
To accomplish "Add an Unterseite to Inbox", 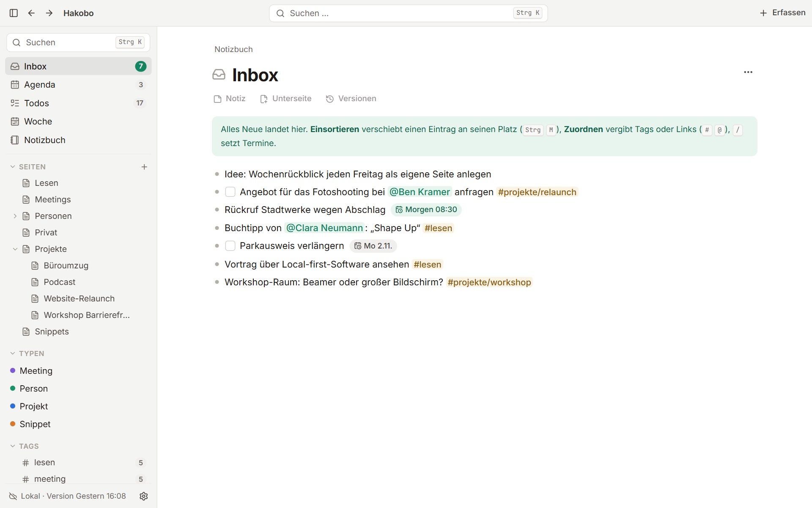I will click(x=286, y=99).
